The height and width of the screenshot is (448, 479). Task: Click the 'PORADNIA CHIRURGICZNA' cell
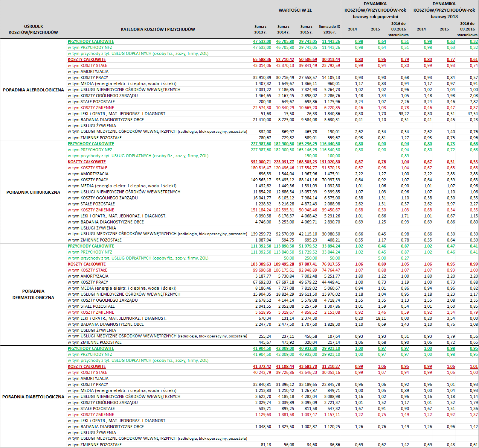33,192
